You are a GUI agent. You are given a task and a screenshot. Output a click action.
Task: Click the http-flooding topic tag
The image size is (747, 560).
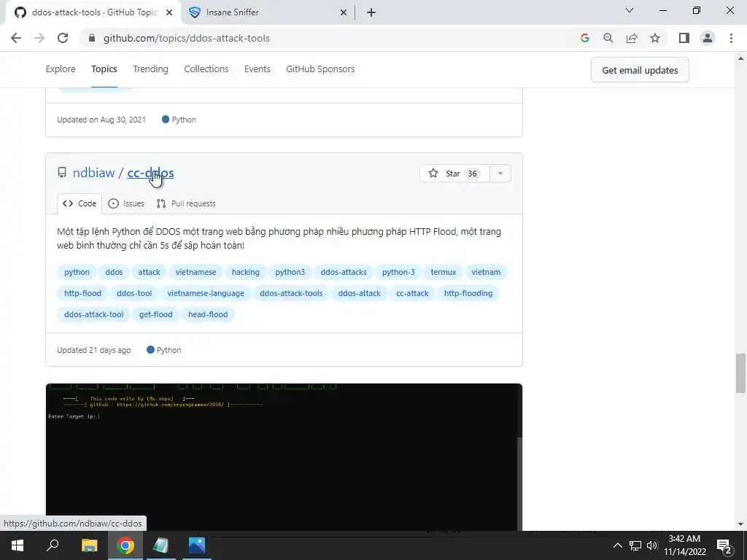pos(468,293)
